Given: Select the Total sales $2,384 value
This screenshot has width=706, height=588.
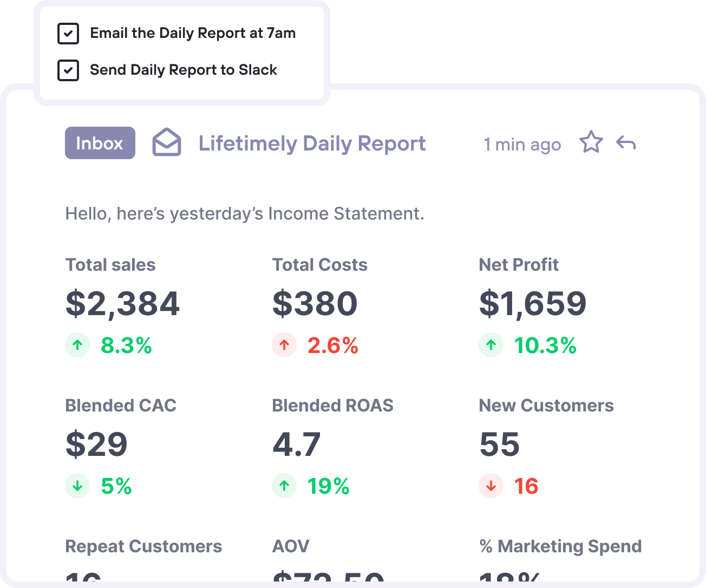Looking at the screenshot, I should coord(122,303).
